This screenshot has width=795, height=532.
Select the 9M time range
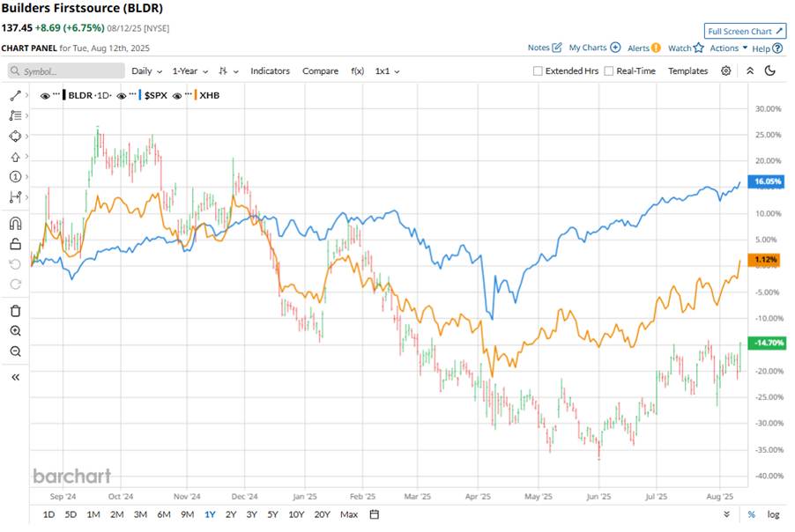187,514
